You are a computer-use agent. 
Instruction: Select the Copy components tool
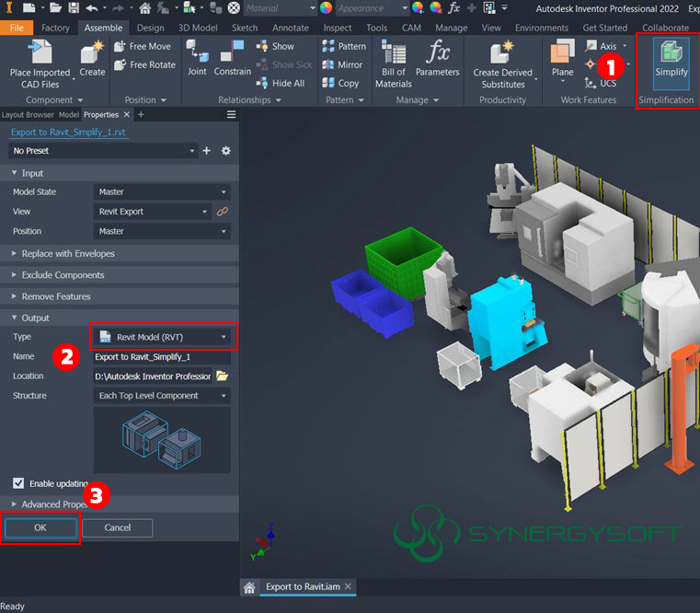340,83
